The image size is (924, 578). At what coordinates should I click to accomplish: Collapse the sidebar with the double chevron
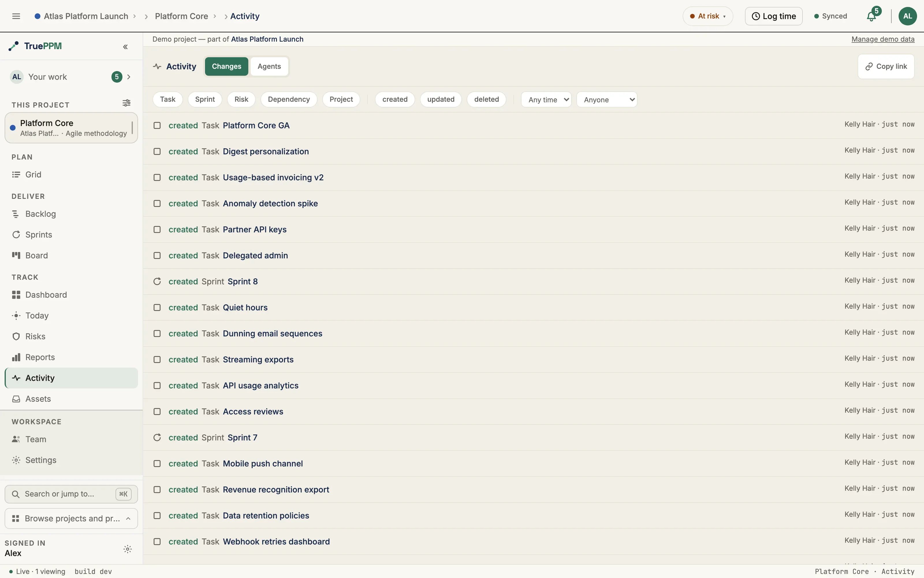[125, 47]
